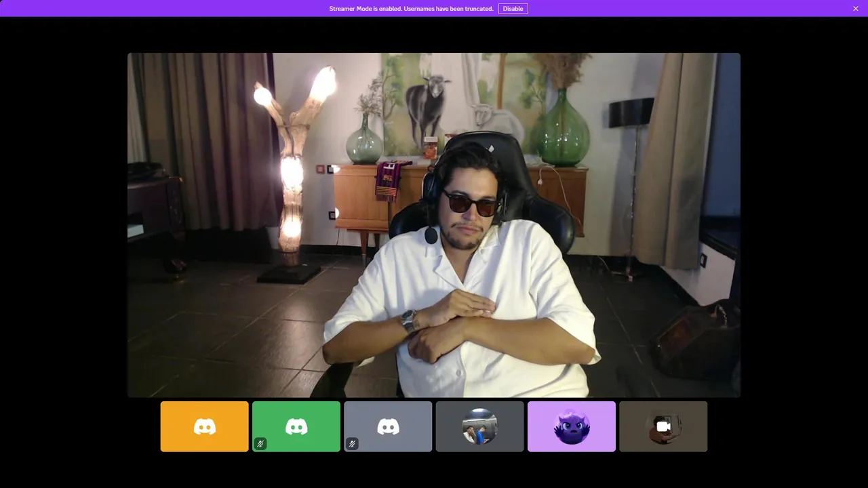Click the Discord logo on green tile
This screenshot has width=868, height=488.
coord(296,426)
